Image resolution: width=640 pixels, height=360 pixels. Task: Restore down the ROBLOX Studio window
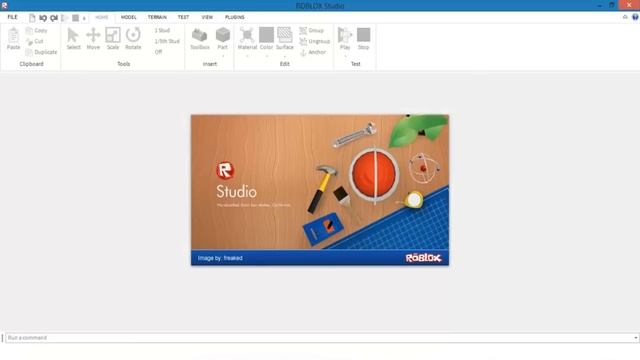click(x=611, y=5)
